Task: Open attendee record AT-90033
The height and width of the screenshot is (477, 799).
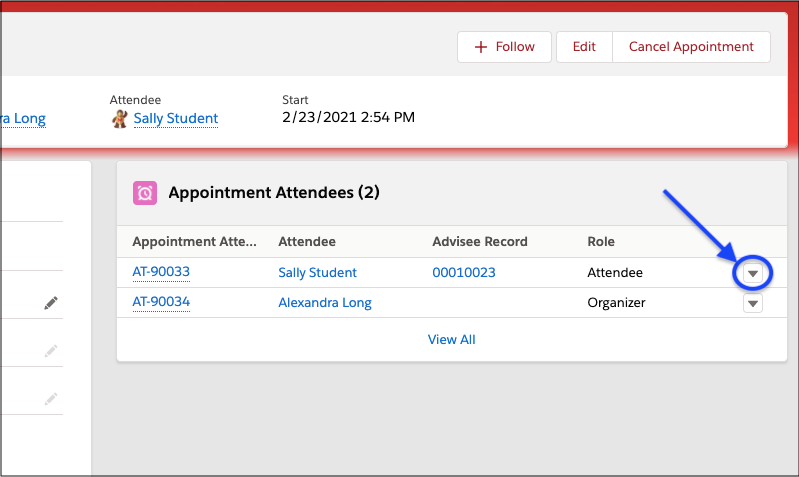Action: [161, 272]
